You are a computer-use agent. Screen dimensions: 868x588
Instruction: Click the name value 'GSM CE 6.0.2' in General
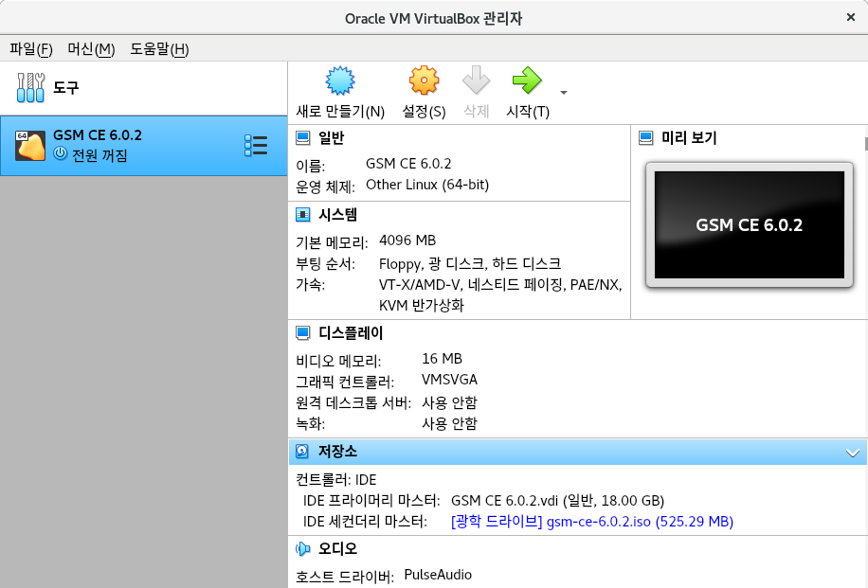coord(408,164)
